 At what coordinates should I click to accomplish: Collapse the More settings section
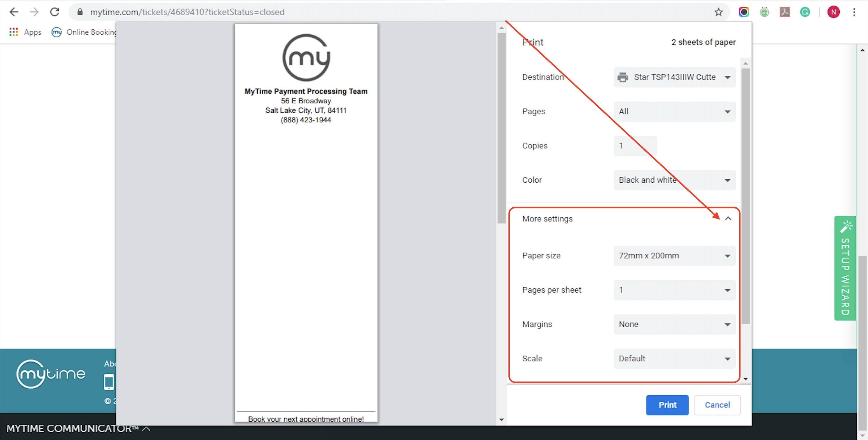click(728, 219)
